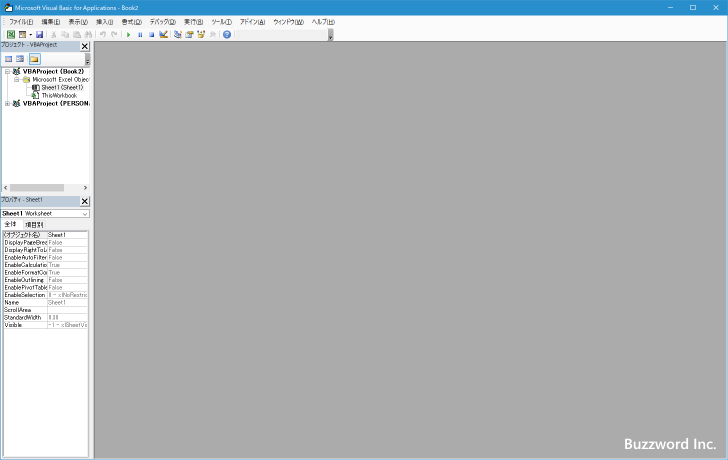Click the Toolbox toolbar icon
This screenshot has width=728, height=460.
(x=213, y=34)
